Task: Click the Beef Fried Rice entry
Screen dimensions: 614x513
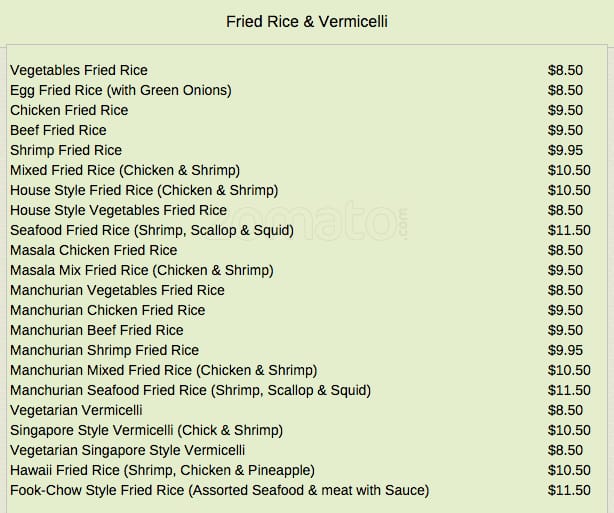Action: [x=58, y=130]
